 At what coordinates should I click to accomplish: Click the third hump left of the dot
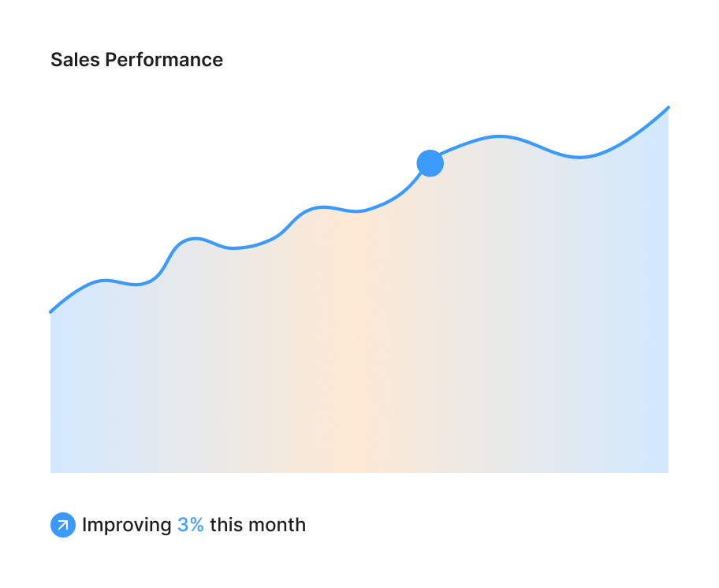pos(322,207)
